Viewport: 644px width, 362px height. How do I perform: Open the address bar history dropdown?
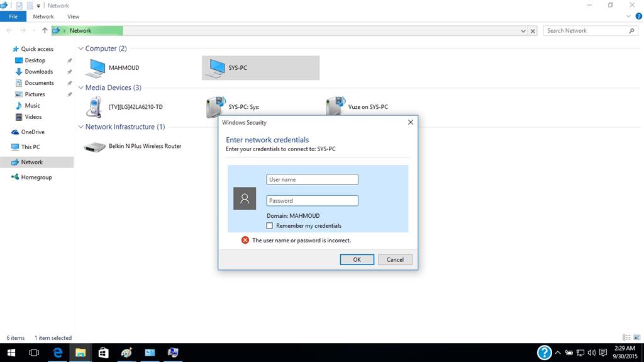pos(523,31)
